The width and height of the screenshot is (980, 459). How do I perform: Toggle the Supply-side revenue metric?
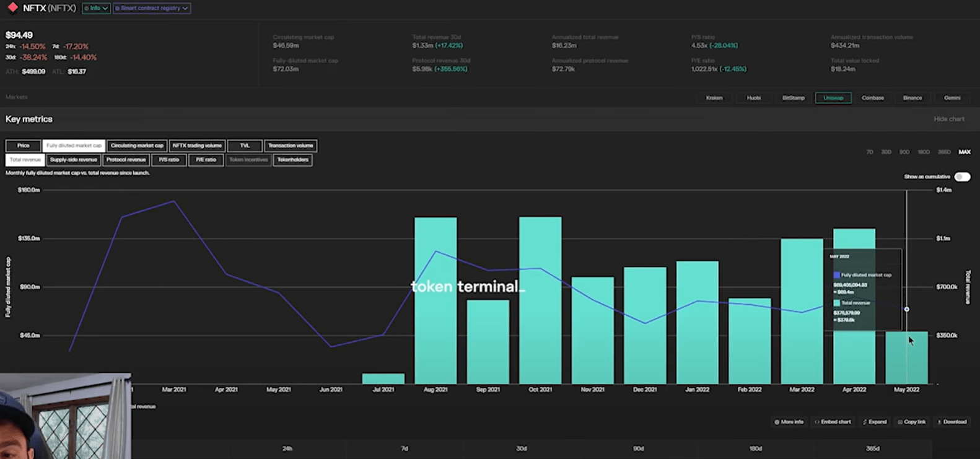pos(73,160)
